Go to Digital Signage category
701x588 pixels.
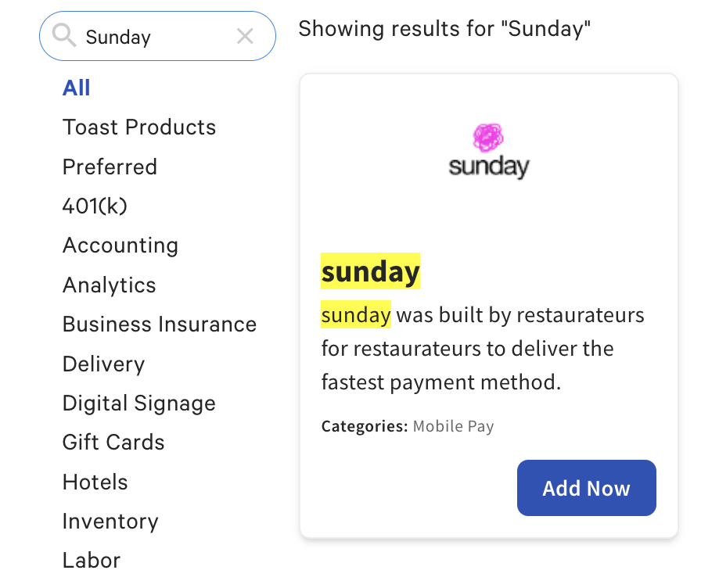(139, 403)
